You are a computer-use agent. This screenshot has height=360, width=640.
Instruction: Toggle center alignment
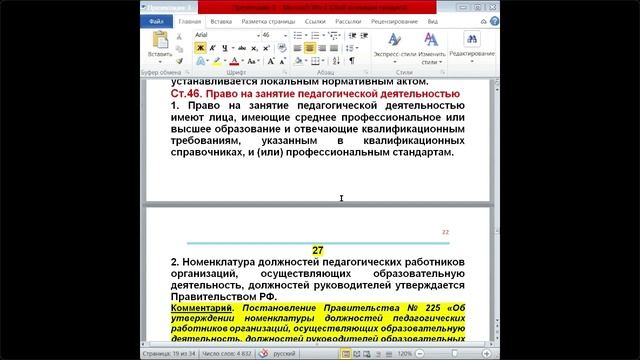point(310,48)
